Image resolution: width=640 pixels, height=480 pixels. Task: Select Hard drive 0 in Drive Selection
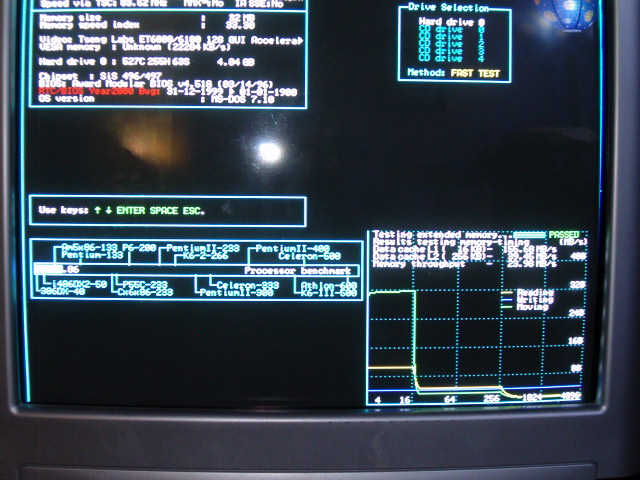coord(451,22)
